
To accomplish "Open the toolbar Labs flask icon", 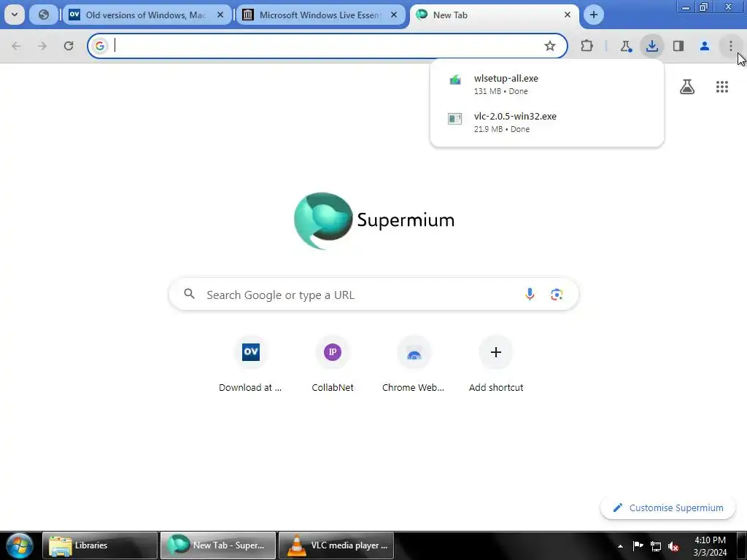I will [625, 46].
